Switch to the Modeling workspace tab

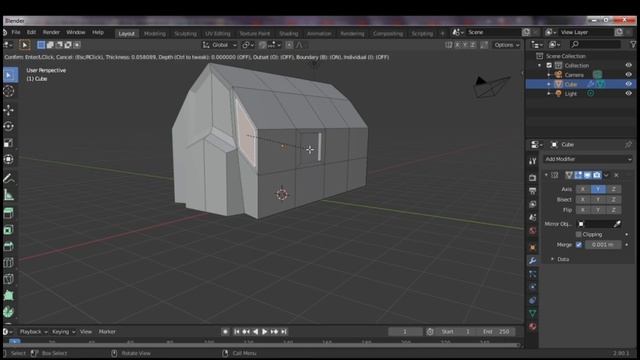coord(155,33)
